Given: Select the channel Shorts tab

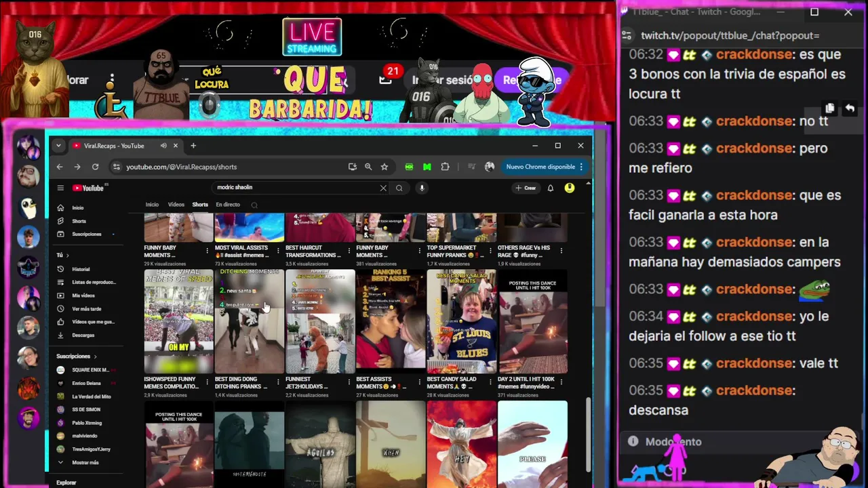Looking at the screenshot, I should (x=200, y=205).
